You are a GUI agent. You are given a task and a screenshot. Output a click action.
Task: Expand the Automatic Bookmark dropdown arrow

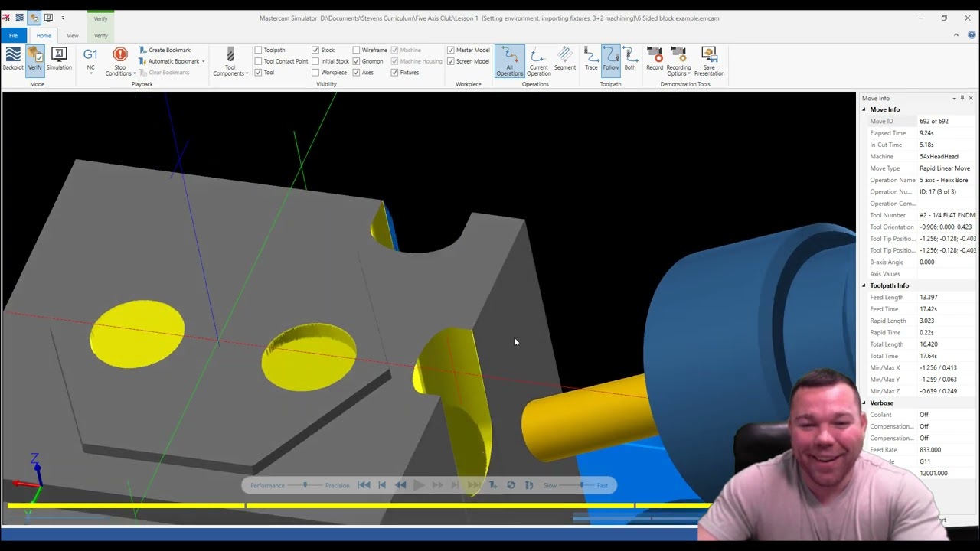tap(203, 61)
